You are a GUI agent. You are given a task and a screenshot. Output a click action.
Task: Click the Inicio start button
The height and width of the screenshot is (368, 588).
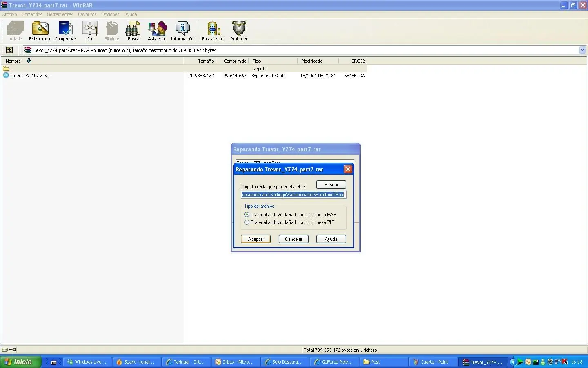[21, 362]
